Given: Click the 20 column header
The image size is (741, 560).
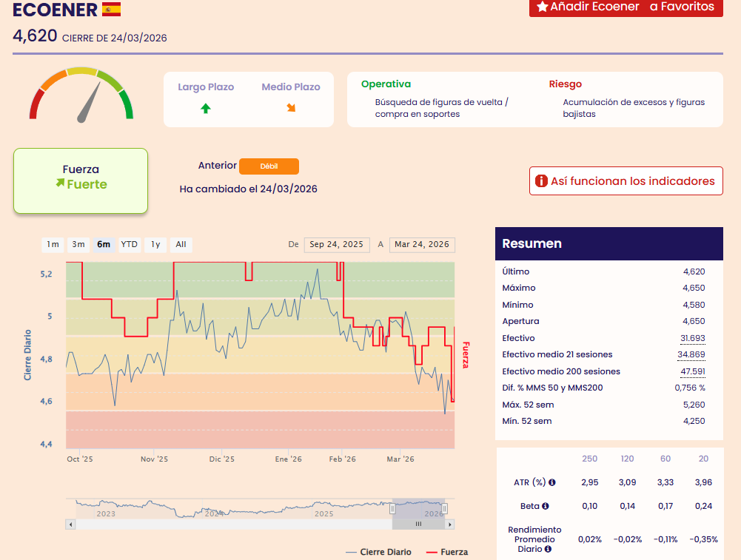Looking at the screenshot, I should [704, 459].
